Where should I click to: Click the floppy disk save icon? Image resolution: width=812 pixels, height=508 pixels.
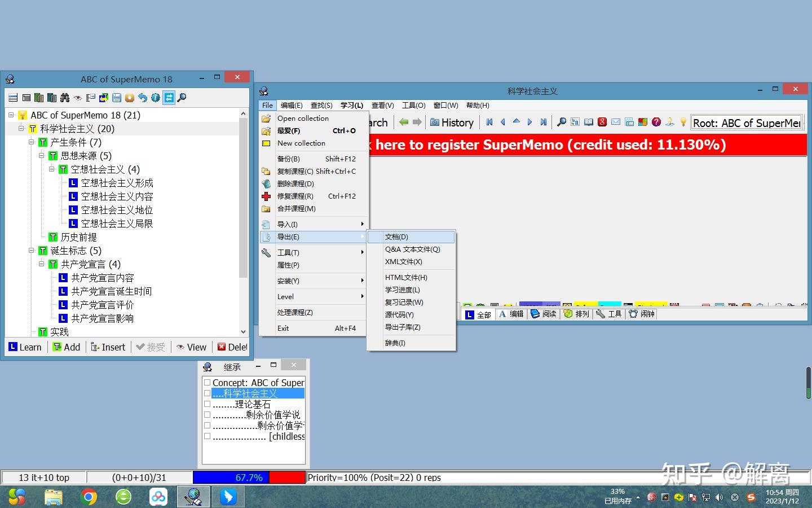point(117,98)
